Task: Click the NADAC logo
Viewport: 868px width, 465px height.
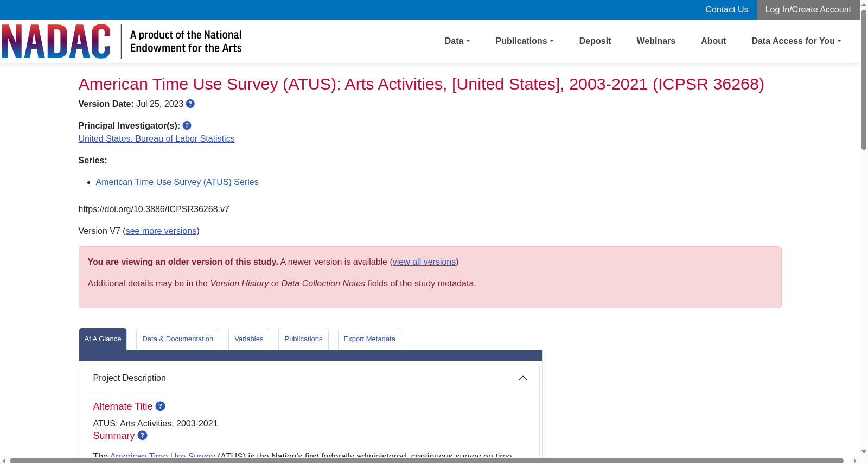Action: point(56,41)
